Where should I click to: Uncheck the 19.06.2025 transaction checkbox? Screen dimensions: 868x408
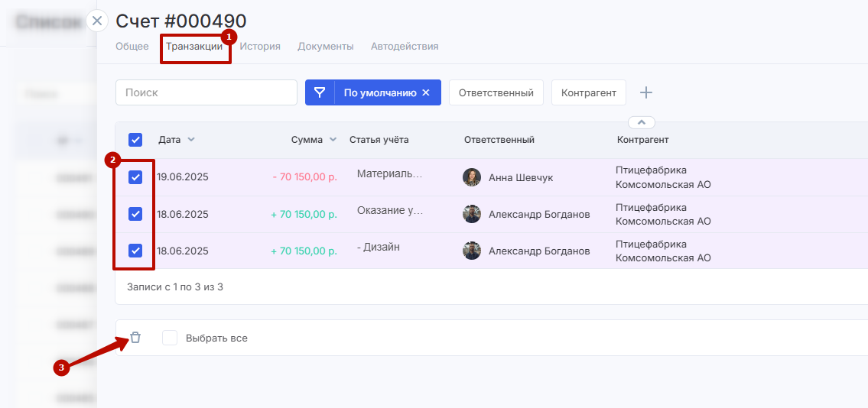coord(135,177)
